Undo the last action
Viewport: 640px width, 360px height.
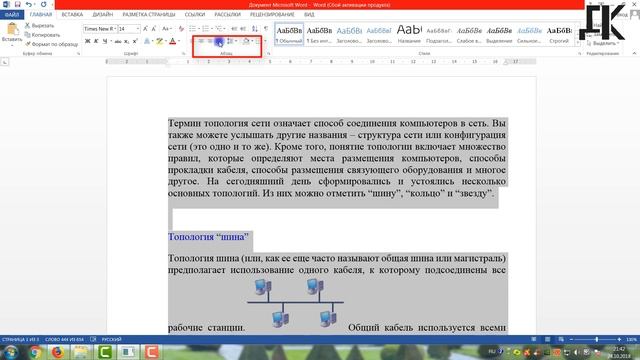pos(29,4)
